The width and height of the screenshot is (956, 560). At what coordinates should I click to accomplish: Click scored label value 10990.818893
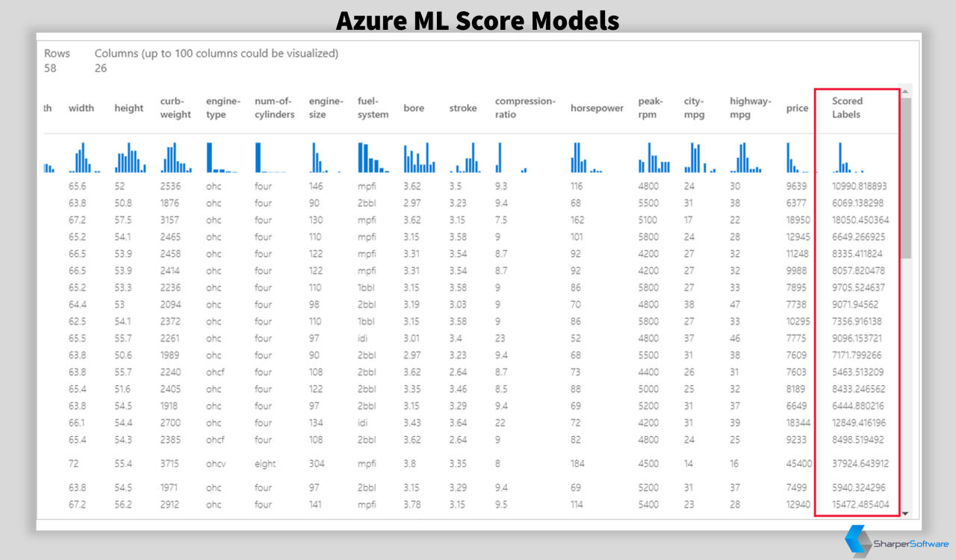pos(860,186)
